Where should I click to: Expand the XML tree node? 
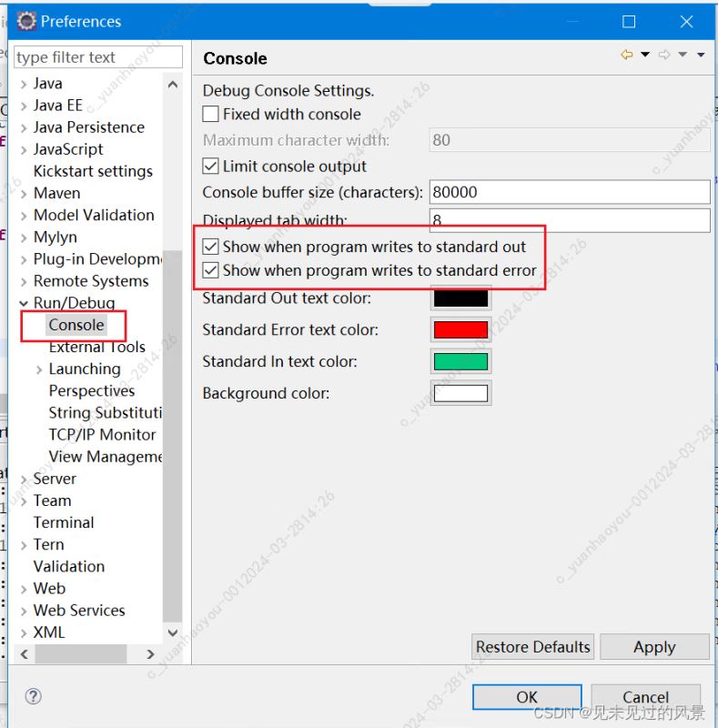click(24, 632)
